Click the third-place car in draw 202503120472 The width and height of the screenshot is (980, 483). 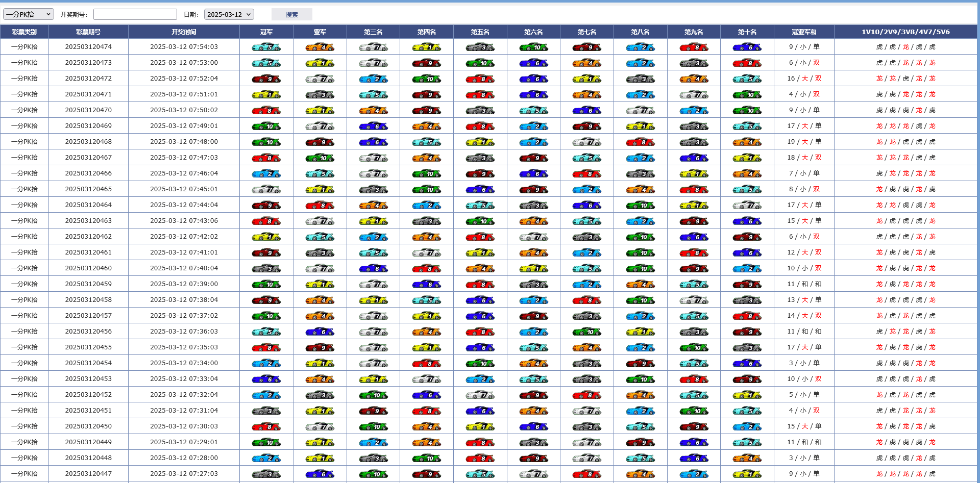click(x=373, y=79)
